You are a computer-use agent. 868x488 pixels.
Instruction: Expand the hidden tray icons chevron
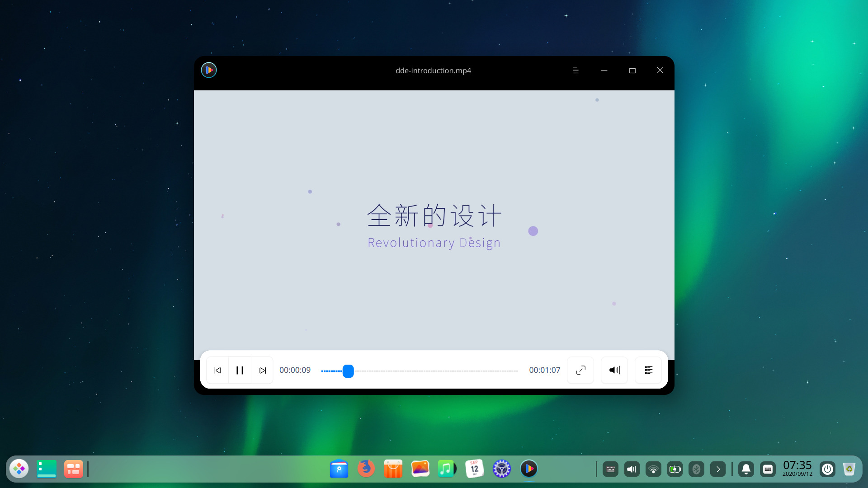(x=718, y=469)
